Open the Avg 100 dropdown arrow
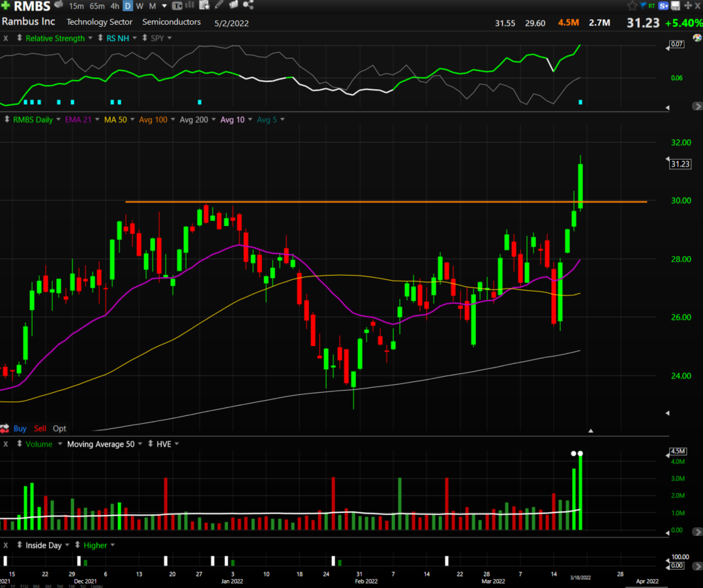Screen dimensions: 703x588 [x=173, y=119]
